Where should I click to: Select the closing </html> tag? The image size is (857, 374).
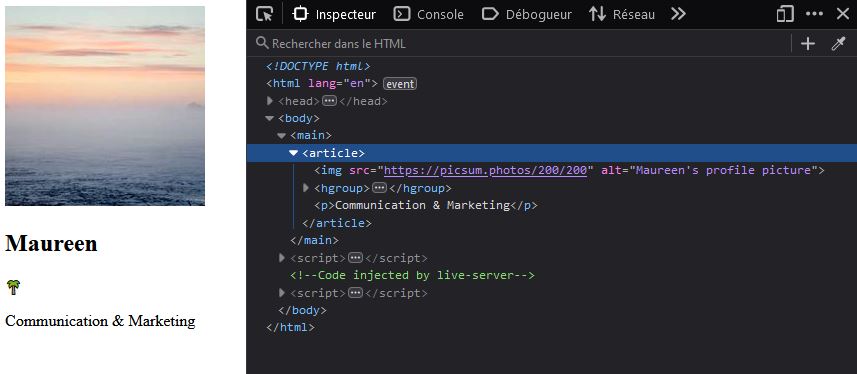(290, 328)
